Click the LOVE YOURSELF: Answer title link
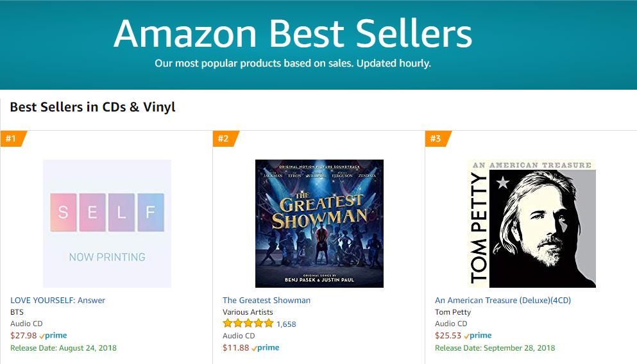Screen dimensions: 637x364 [x=58, y=301]
